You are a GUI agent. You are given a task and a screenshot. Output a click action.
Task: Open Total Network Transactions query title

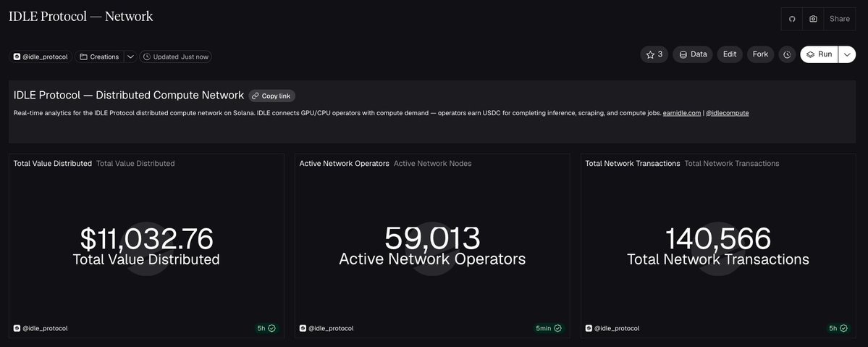[x=633, y=164]
